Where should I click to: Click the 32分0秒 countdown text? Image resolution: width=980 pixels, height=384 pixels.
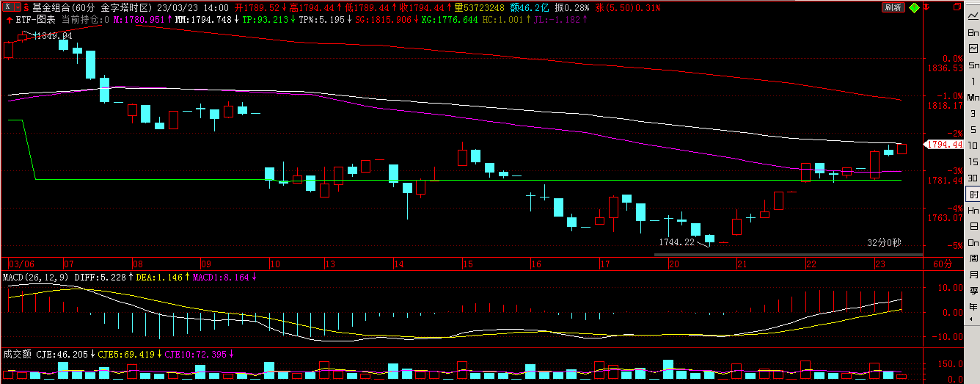coord(884,242)
